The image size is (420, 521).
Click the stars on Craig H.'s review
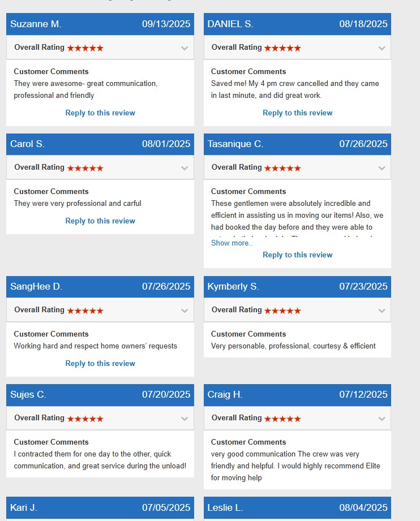(x=282, y=419)
